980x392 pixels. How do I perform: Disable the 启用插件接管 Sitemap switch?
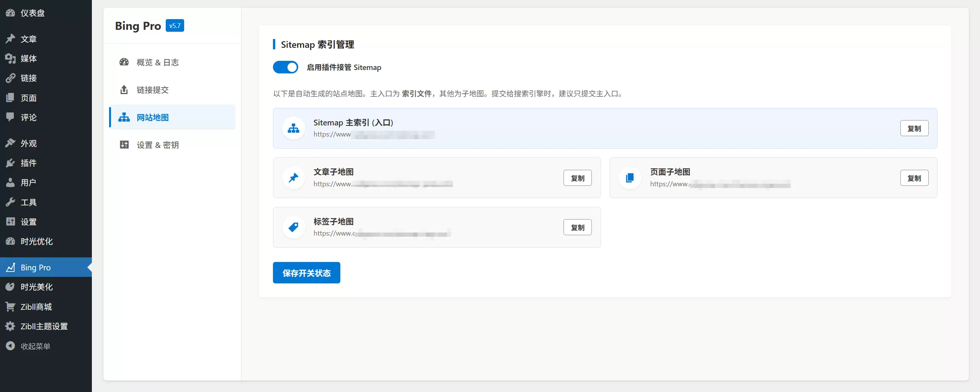(x=286, y=67)
